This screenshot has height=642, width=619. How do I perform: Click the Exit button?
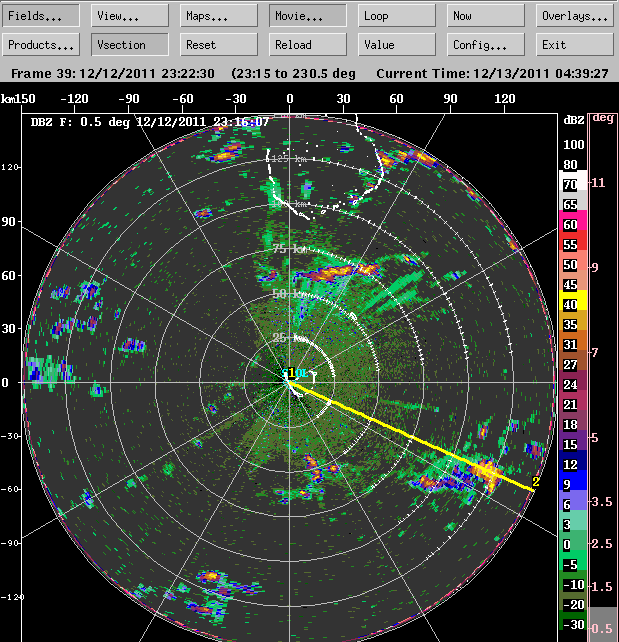coord(574,45)
